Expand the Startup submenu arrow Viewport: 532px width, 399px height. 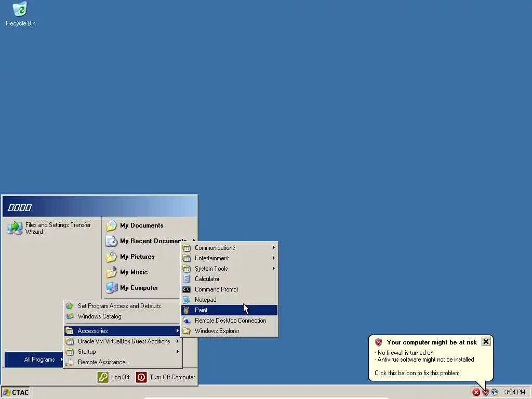[177, 352]
